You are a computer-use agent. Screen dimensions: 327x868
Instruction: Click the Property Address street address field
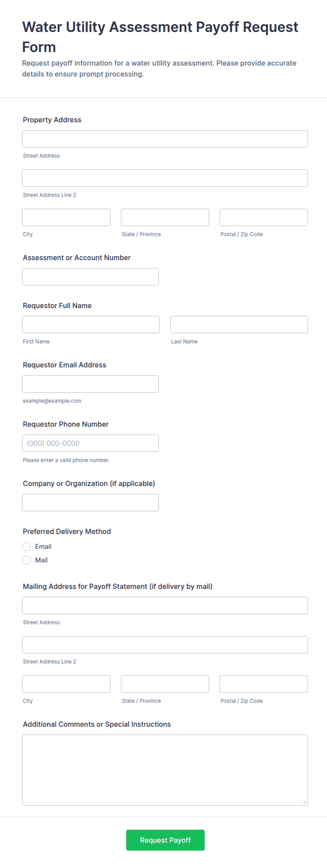[x=165, y=139]
